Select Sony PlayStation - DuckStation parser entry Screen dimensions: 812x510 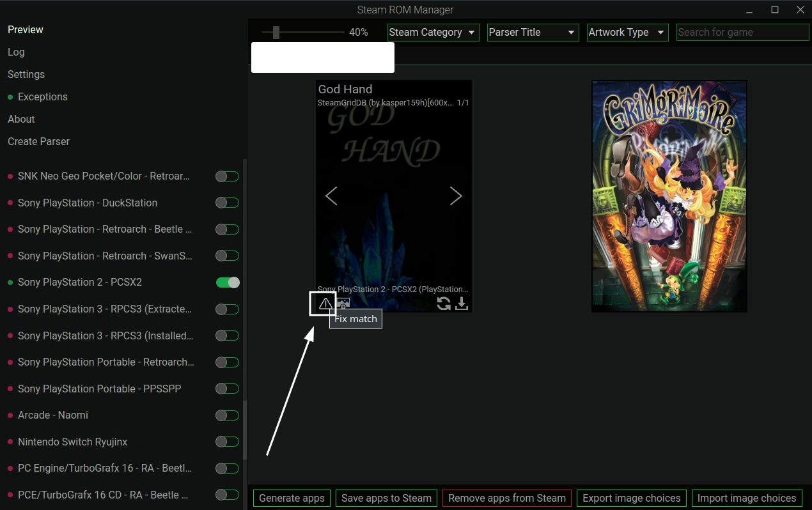pyautogui.click(x=88, y=203)
